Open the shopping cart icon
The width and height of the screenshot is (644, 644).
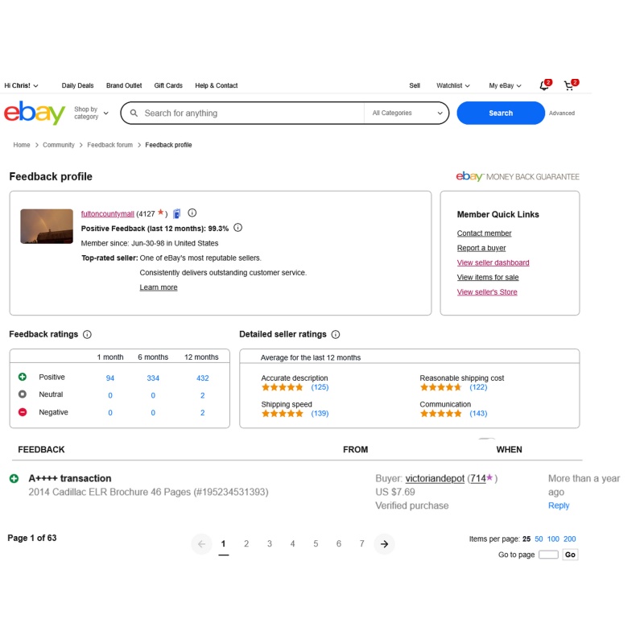point(570,85)
